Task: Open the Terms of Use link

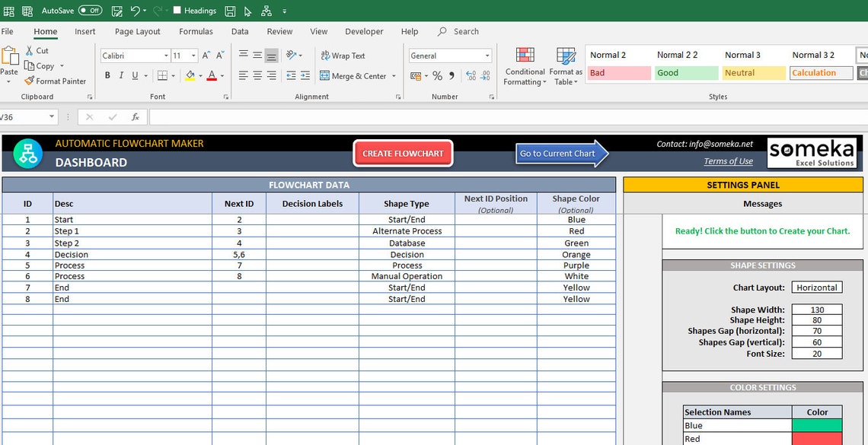Action: (x=728, y=161)
